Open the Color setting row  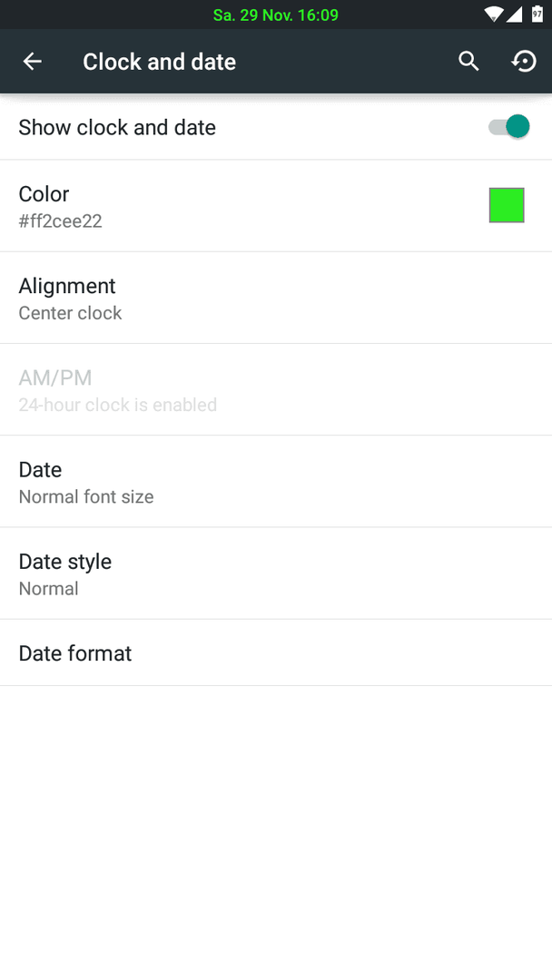point(276,206)
